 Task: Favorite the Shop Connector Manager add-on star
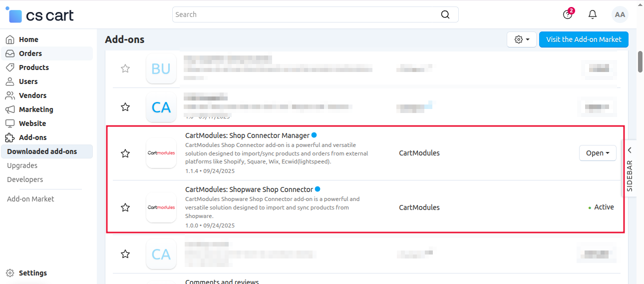[125, 153]
